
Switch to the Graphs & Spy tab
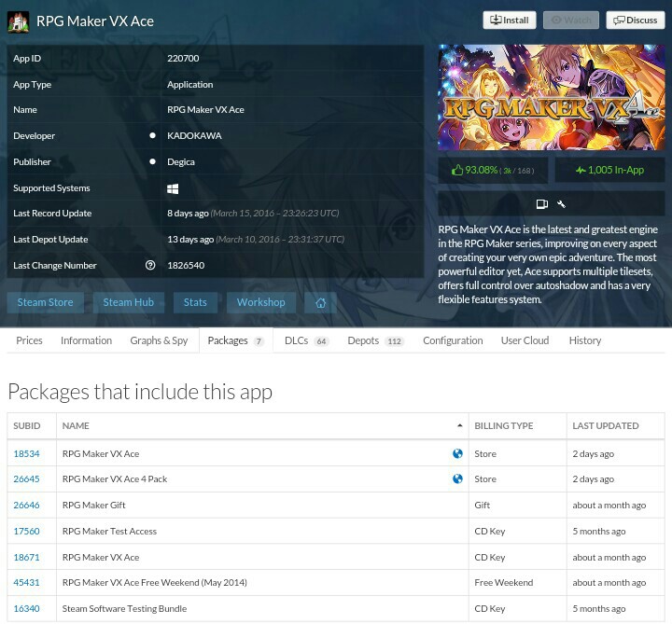click(x=159, y=340)
